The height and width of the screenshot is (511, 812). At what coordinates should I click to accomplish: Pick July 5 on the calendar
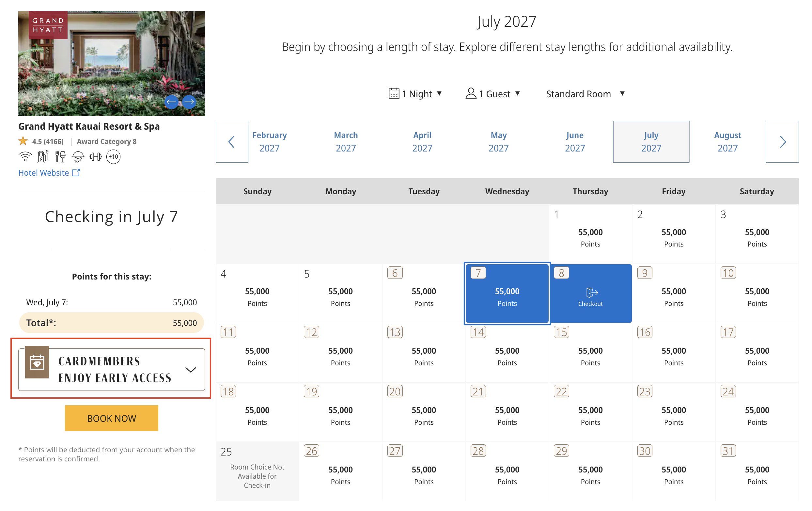[341, 293]
